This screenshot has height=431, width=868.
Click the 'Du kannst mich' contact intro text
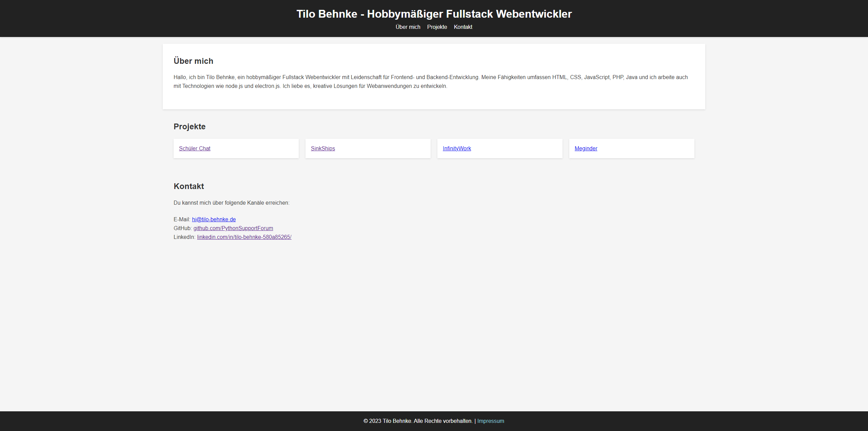tap(231, 203)
